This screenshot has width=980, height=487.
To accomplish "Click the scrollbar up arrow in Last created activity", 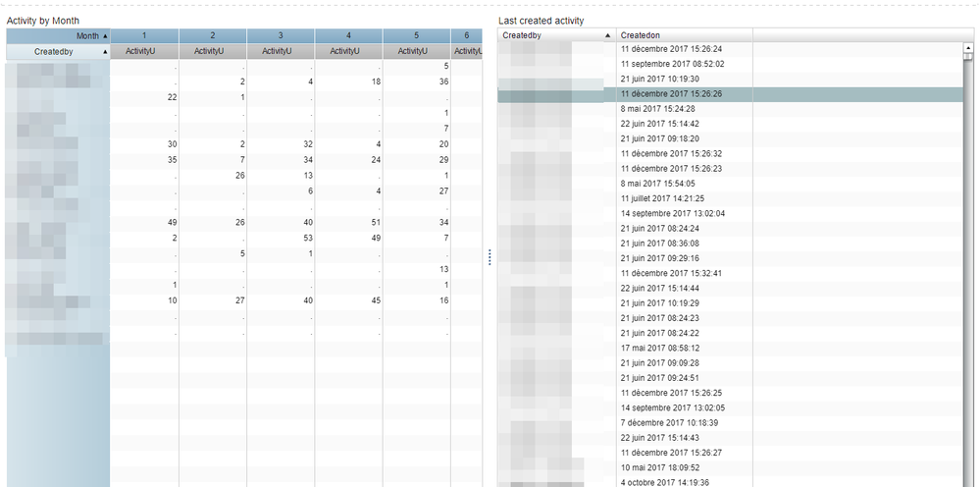I will click(969, 47).
